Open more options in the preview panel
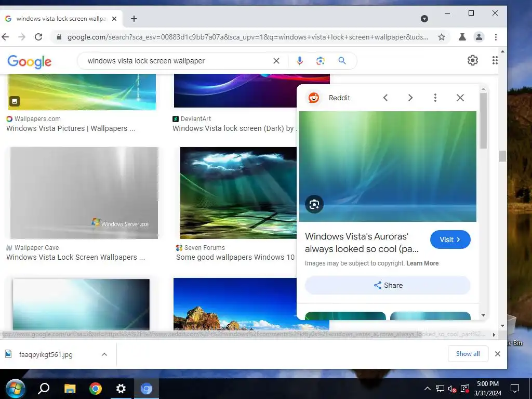532x399 pixels. tap(435, 98)
